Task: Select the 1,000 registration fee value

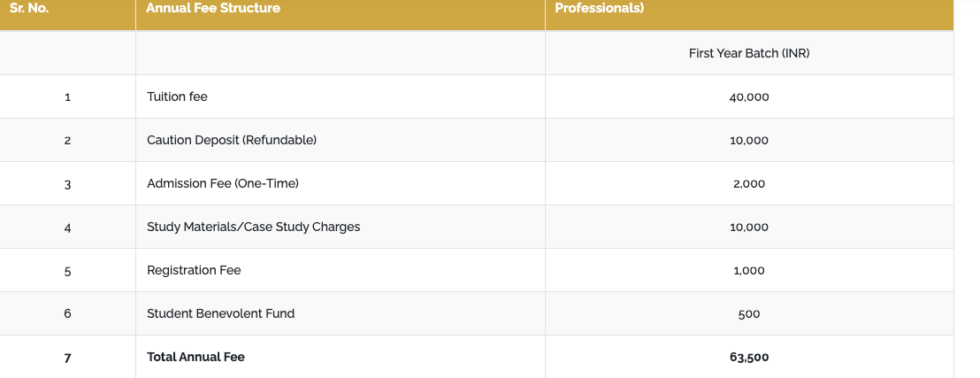Action: coord(748,270)
